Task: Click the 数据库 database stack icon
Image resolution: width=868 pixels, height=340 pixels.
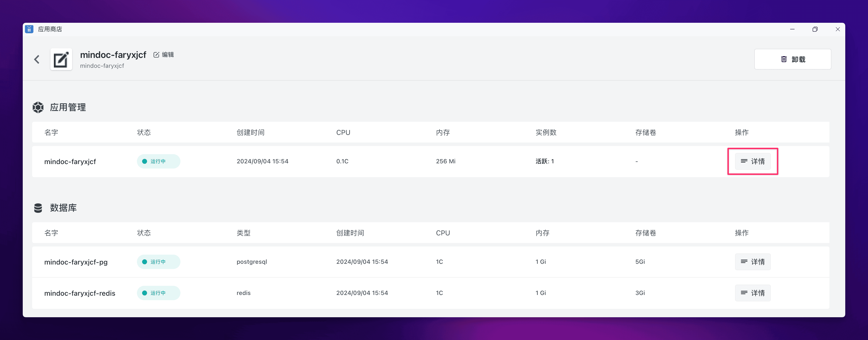Action: (38, 208)
